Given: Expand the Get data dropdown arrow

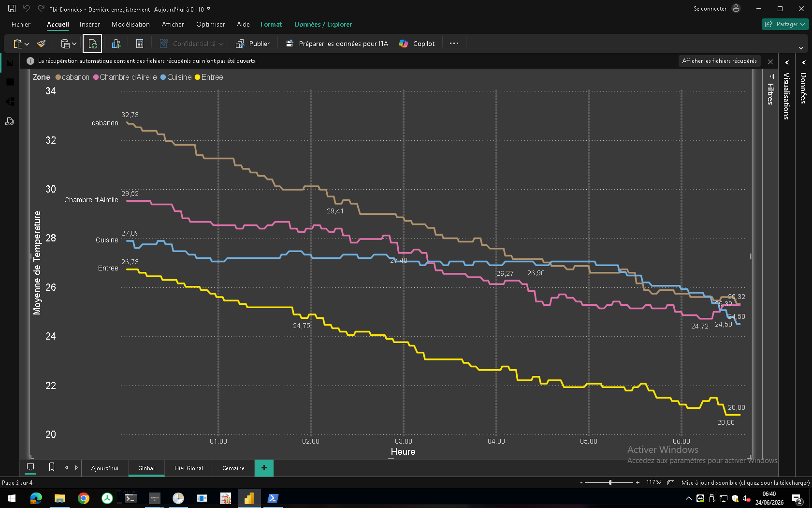Looking at the screenshot, I should tap(74, 44).
